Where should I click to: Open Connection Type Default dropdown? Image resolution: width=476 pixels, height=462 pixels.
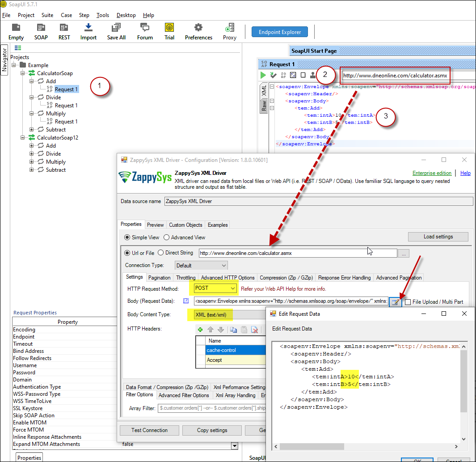click(x=201, y=266)
